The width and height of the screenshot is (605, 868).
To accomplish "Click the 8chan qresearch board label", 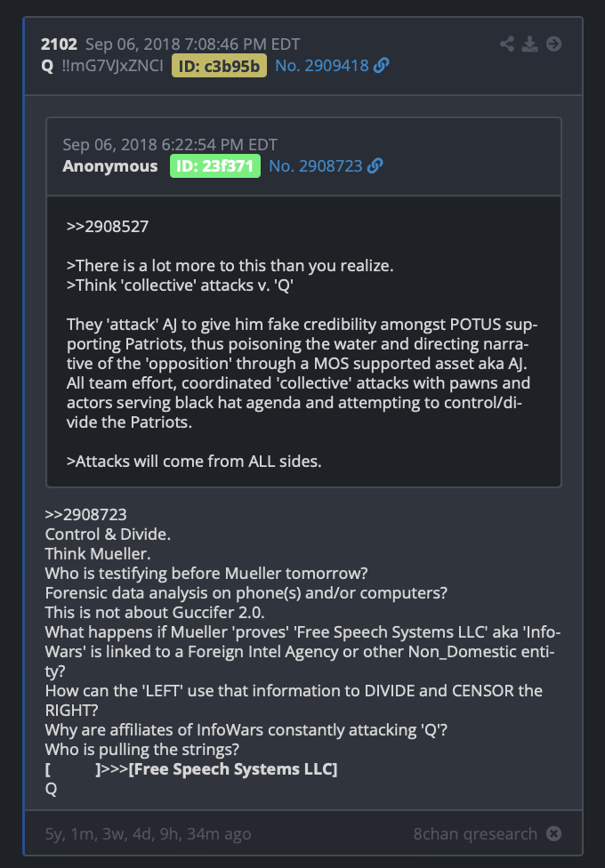I will [475, 833].
